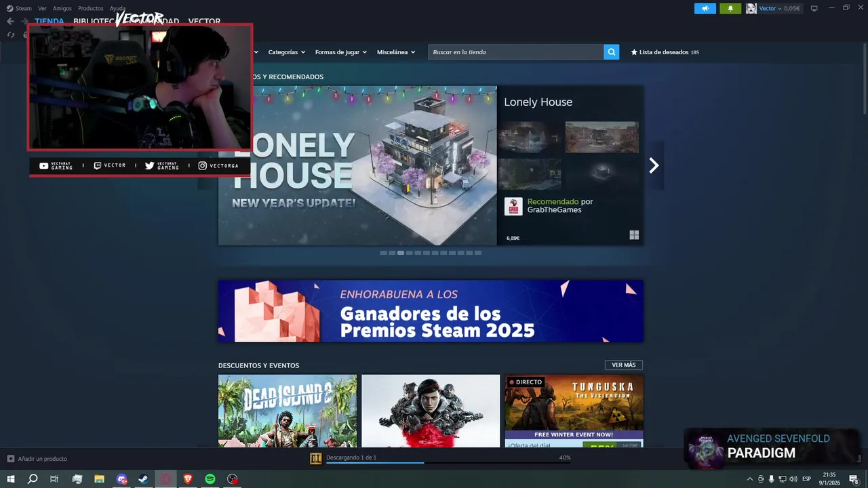Open Windows taskbar search
Screen dimensions: 868x488
(x=33, y=479)
